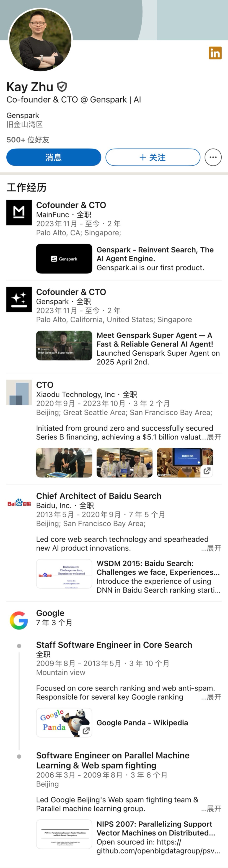Viewport: 228px width, 868px height.
Task: Open the Genspark Reinvent Search media thumbnail
Action: [x=64, y=259]
